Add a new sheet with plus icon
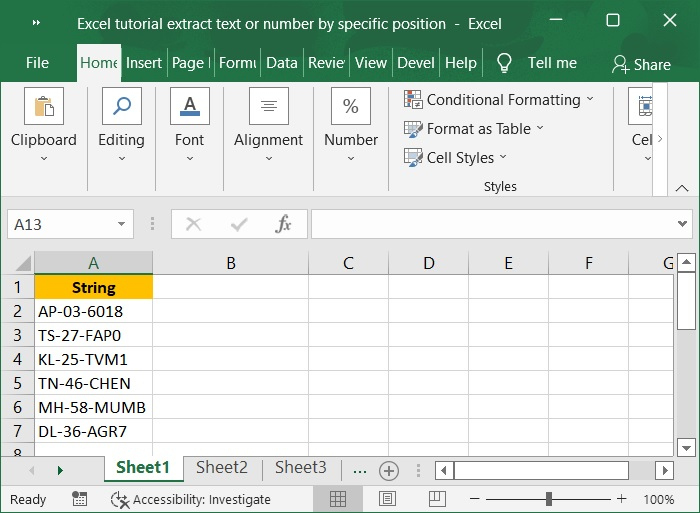Screen dimensions: 700x513 pos(389,470)
